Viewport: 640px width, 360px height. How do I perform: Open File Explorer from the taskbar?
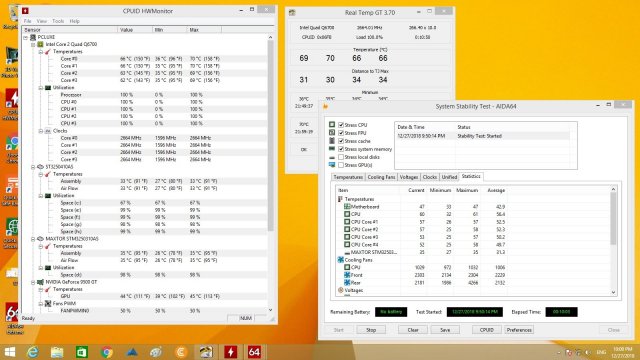[57, 352]
